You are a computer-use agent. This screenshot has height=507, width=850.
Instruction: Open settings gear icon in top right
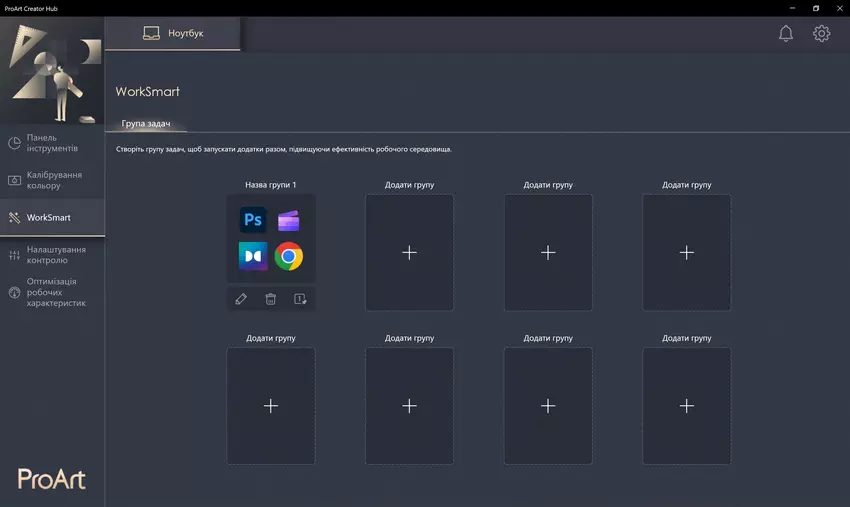tap(821, 34)
